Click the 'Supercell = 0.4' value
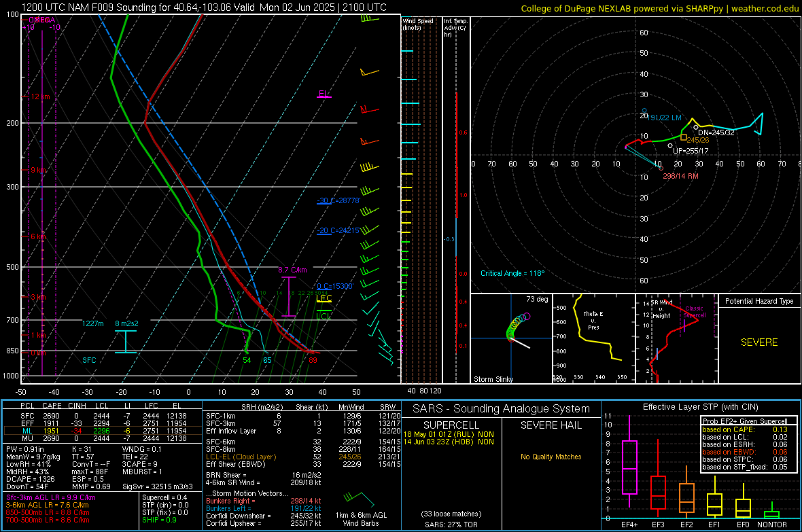 [x=164, y=498]
